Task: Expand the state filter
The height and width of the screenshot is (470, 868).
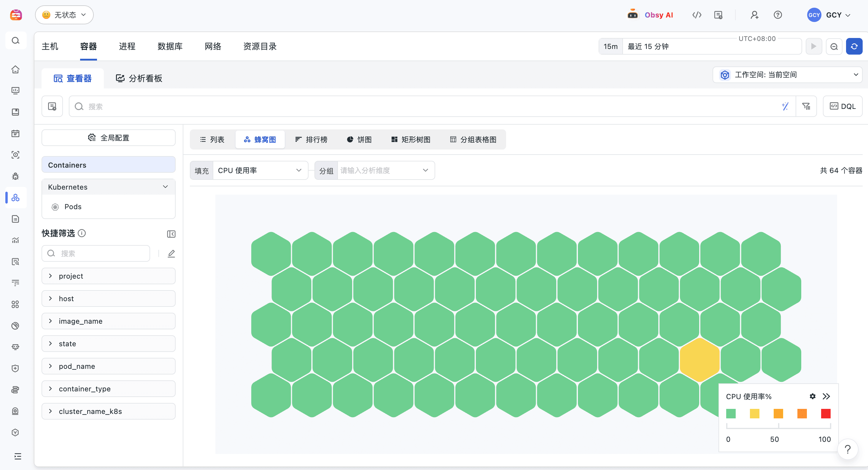Action: (x=109, y=344)
